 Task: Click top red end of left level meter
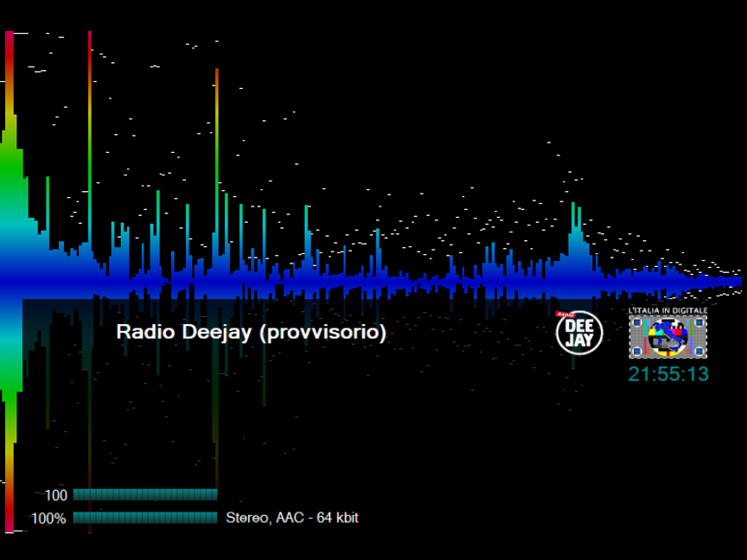(x=9, y=39)
